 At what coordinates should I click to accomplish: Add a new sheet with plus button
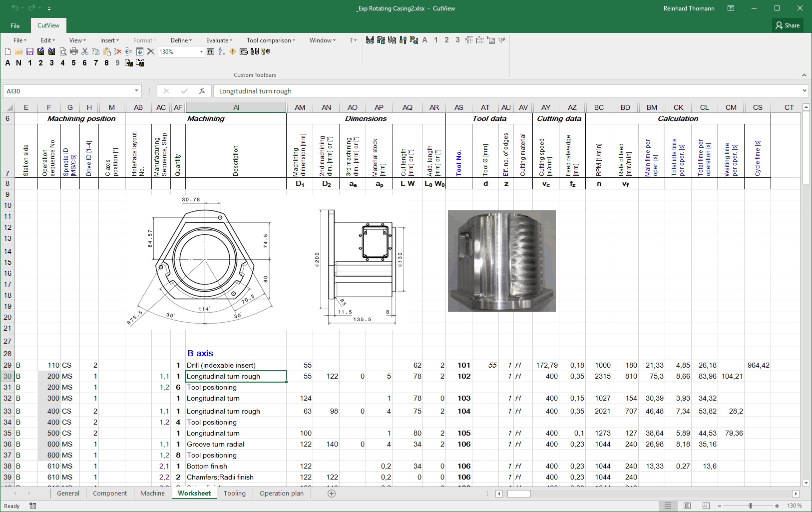332,494
